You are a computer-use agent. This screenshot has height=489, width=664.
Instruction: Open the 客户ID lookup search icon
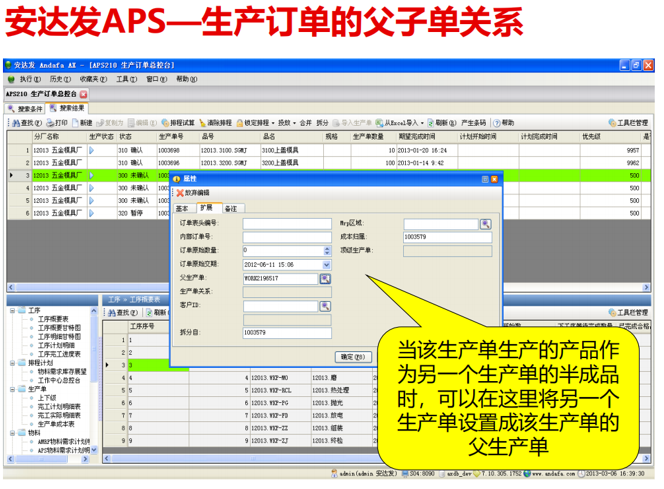325,306
